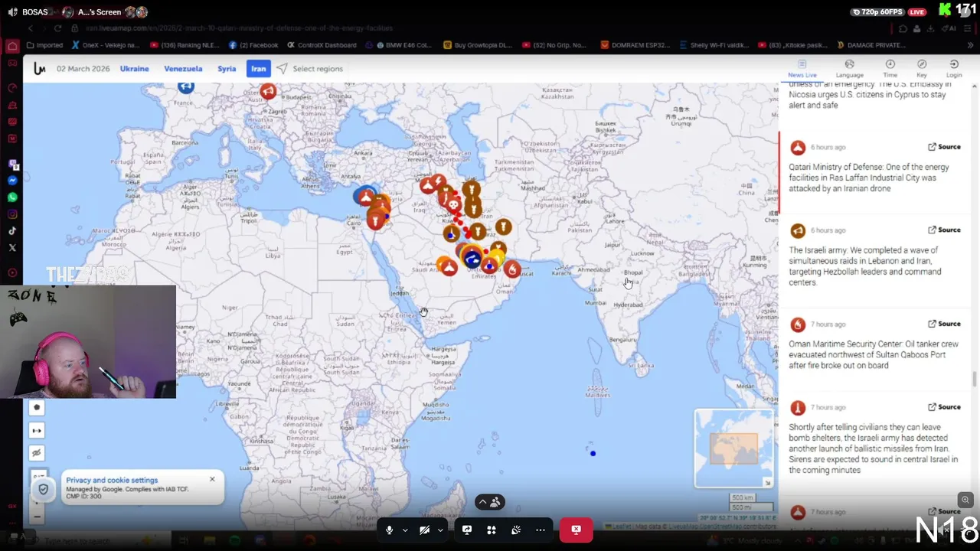Click the blue marker over France
The width and height of the screenshot is (980, 551).
tap(185, 86)
